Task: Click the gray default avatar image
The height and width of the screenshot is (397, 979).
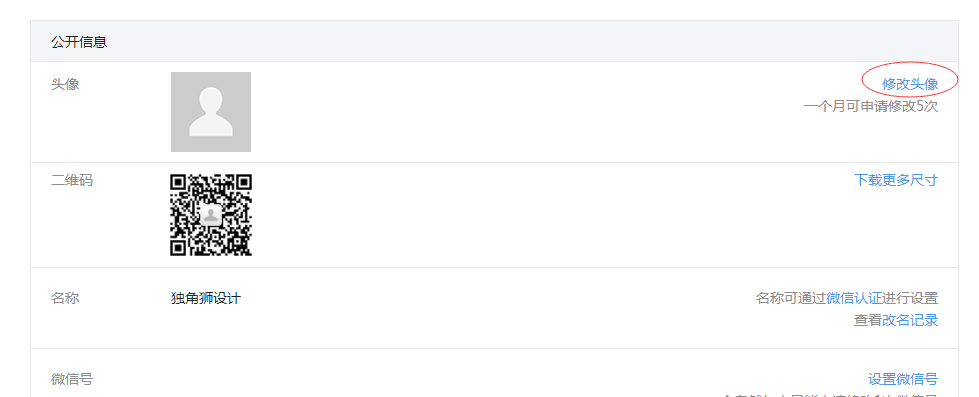Action: 211,112
